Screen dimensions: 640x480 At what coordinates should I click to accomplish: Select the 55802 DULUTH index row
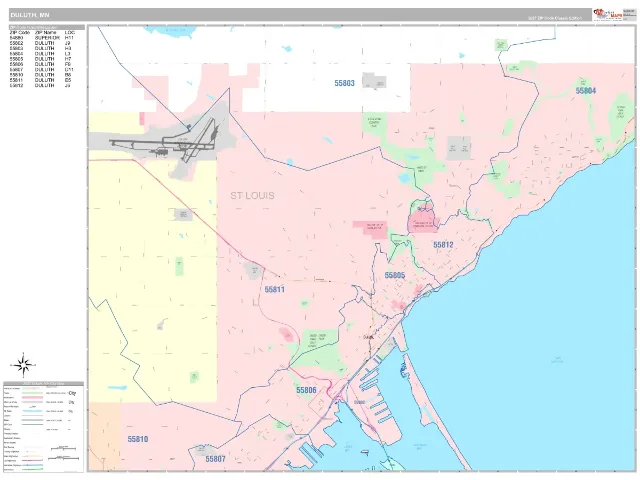click(42, 43)
